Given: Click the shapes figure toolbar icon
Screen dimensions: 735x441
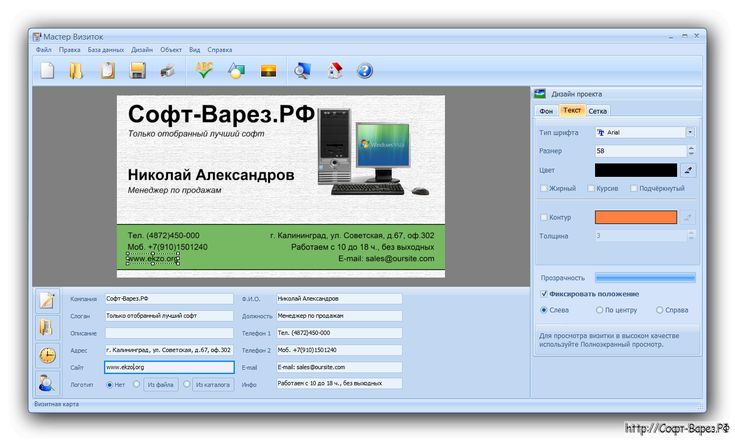Looking at the screenshot, I should pos(236,71).
